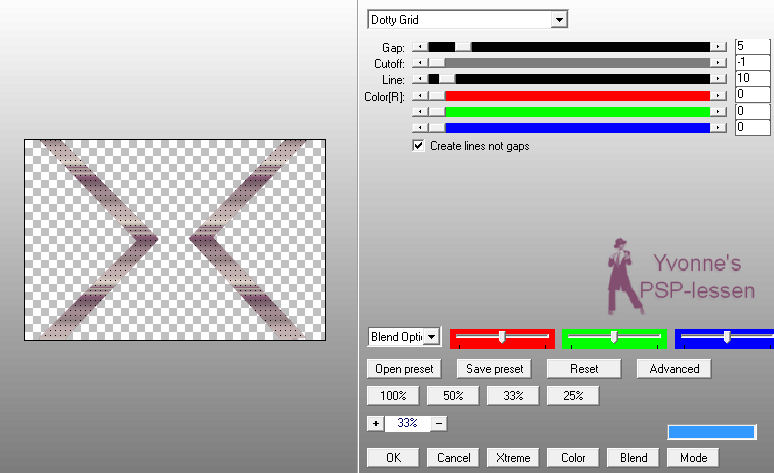Click the green color slider left arrow
Screen dimensions: 774x473
tap(420, 112)
